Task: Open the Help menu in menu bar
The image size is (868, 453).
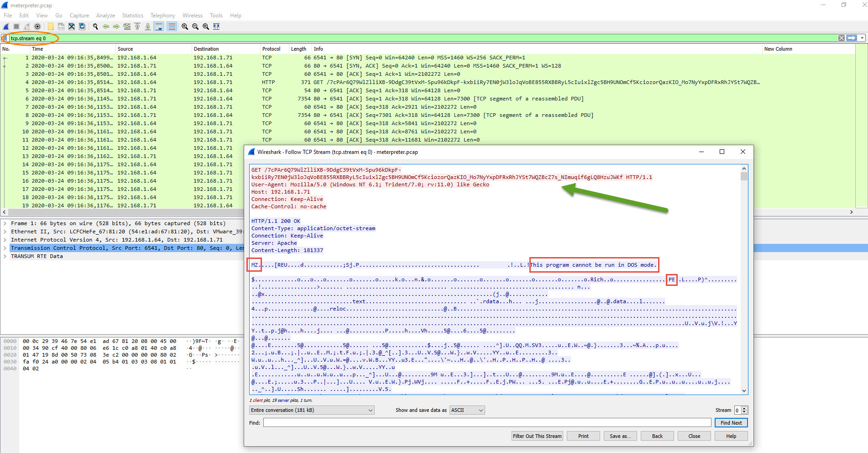Action: [235, 16]
